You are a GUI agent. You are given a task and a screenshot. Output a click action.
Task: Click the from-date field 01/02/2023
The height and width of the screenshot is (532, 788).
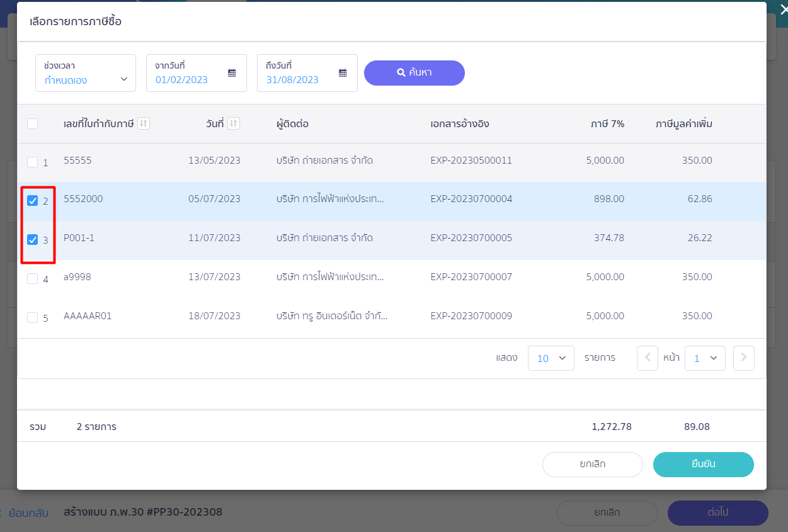click(197, 73)
